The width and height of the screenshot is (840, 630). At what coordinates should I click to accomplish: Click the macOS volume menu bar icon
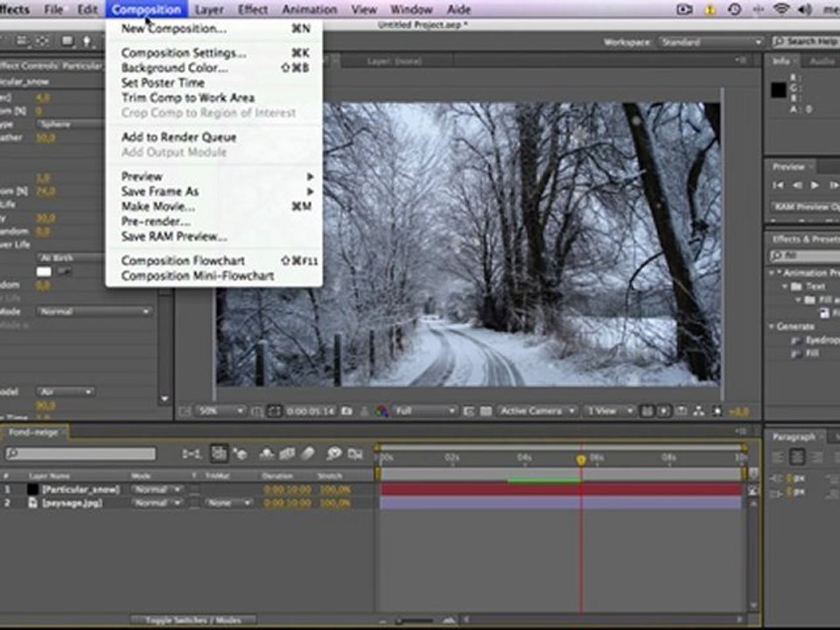[x=805, y=9]
